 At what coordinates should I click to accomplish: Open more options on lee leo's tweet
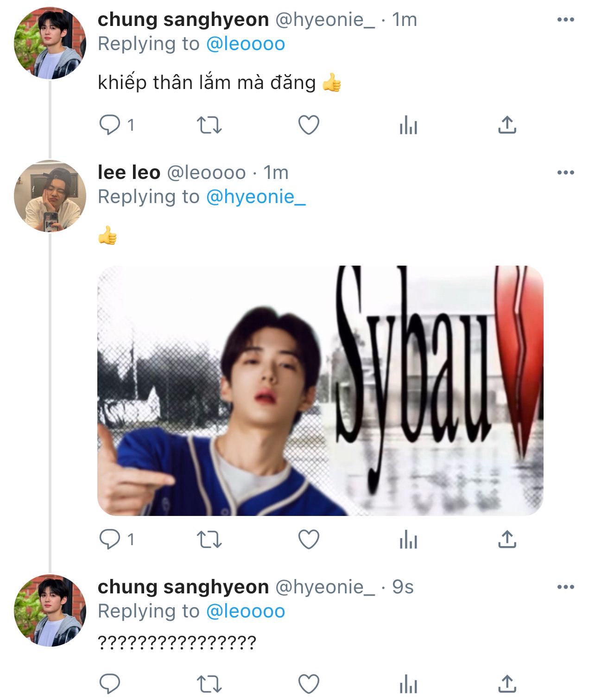click(565, 173)
